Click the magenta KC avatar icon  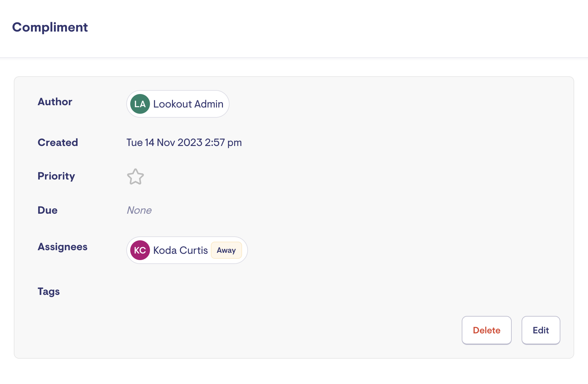click(140, 250)
